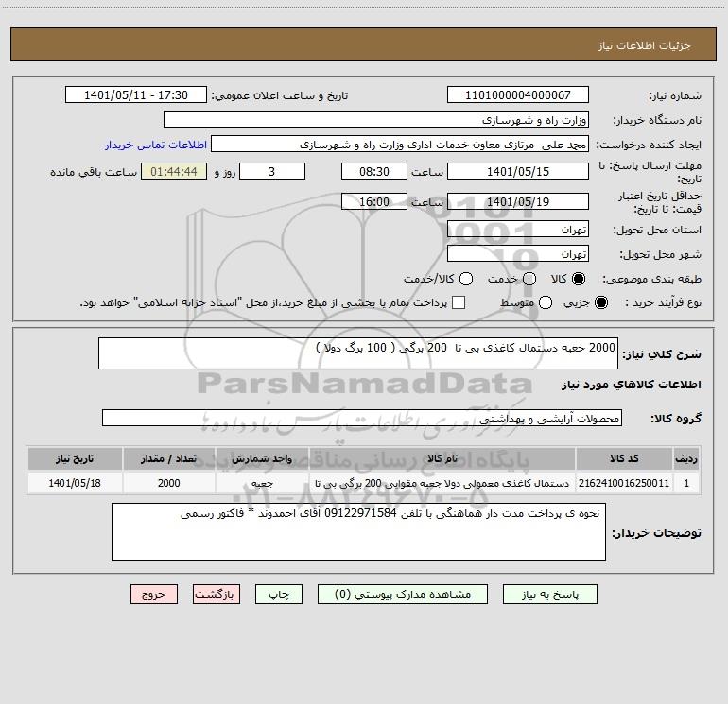This screenshot has height=704, width=728.
Task: Click the response deadline date 1401/05/15
Action: (518, 172)
